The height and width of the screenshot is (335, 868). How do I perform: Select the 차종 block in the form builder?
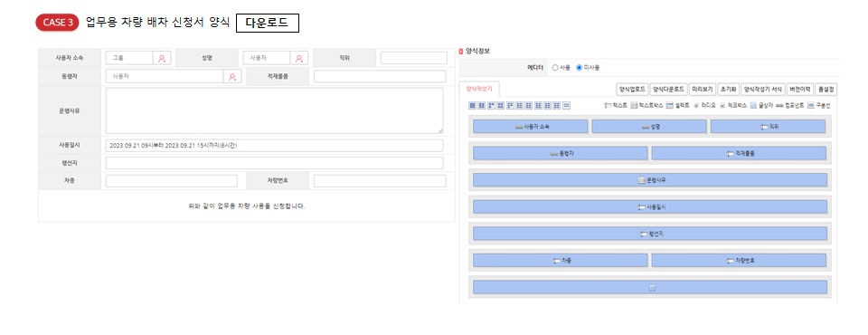tap(560, 260)
